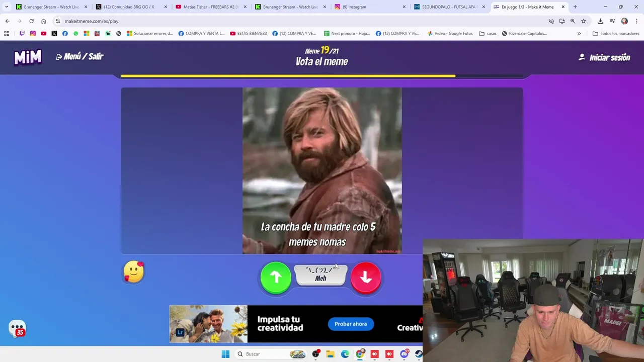
Task: Open the Instagram bookmark icon
Action: (33, 34)
